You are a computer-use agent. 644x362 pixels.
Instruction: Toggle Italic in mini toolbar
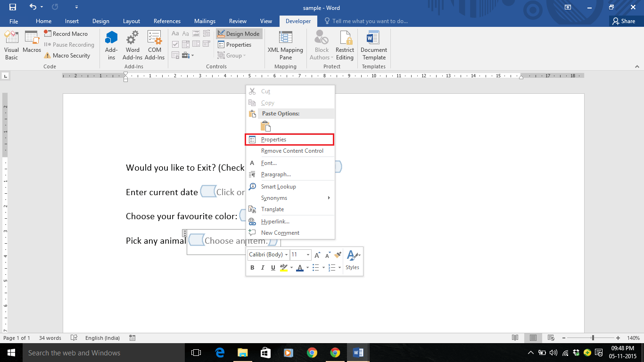[263, 267]
